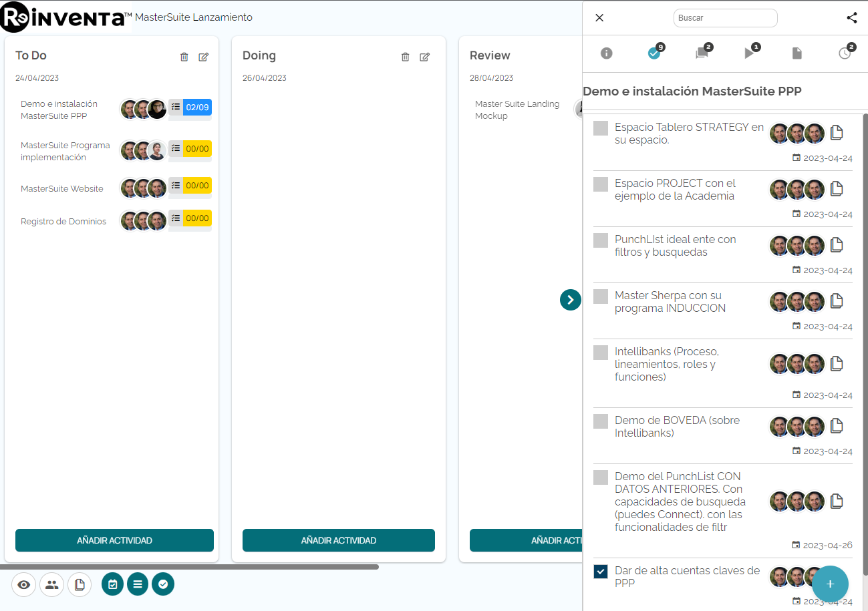Delete the To Do column with trash icon

coord(184,57)
